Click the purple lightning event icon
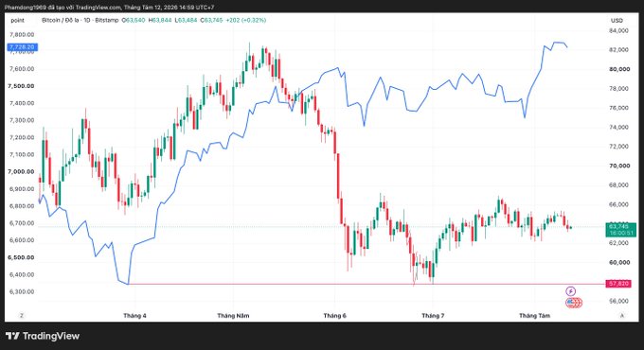 click(570, 291)
